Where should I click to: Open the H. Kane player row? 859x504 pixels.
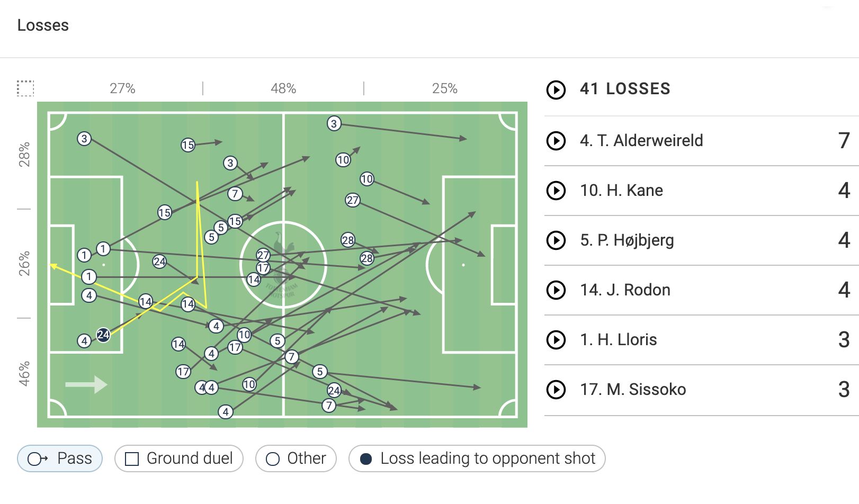(702, 191)
